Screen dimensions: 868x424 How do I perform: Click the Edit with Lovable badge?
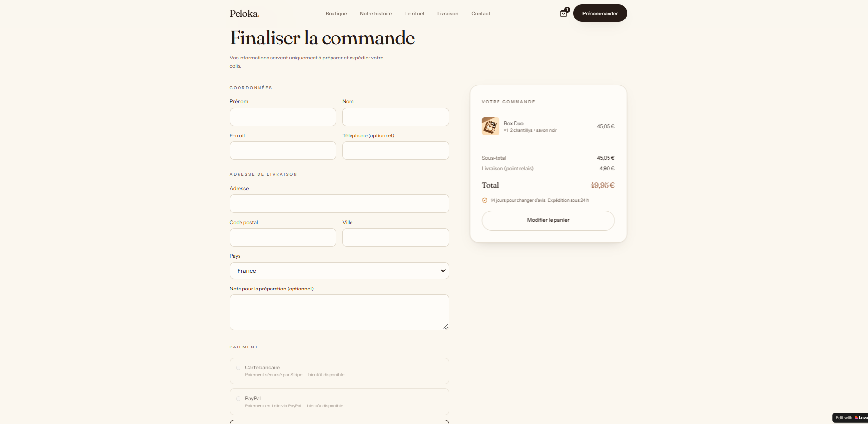coord(850,418)
